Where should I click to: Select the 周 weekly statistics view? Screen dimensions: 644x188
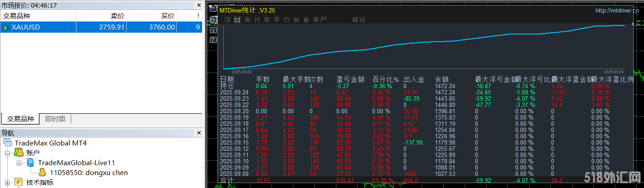pyautogui.click(x=247, y=20)
